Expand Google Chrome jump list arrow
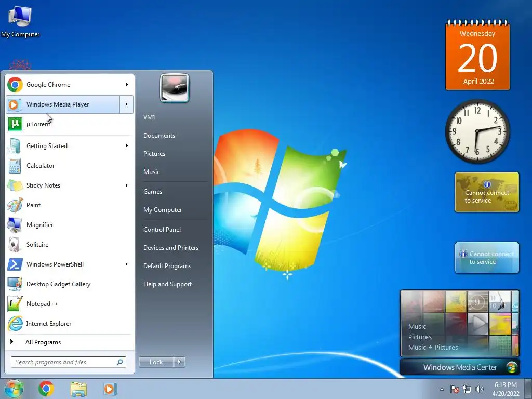This screenshot has height=399, width=532. tap(127, 85)
